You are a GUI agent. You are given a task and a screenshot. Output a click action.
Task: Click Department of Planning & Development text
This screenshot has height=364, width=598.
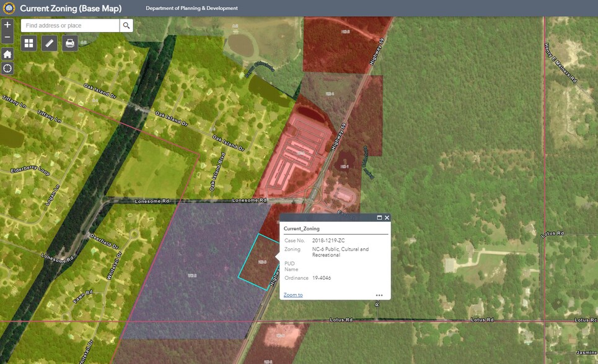191,8
